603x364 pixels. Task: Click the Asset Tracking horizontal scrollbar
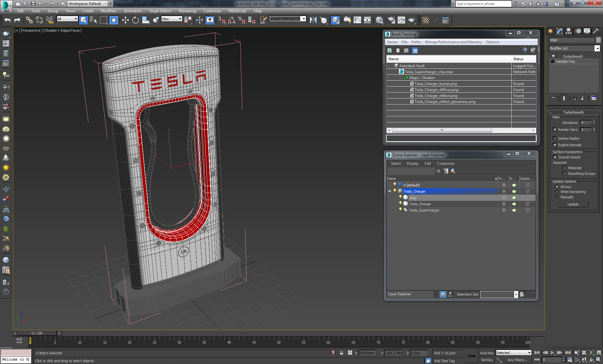(442, 130)
